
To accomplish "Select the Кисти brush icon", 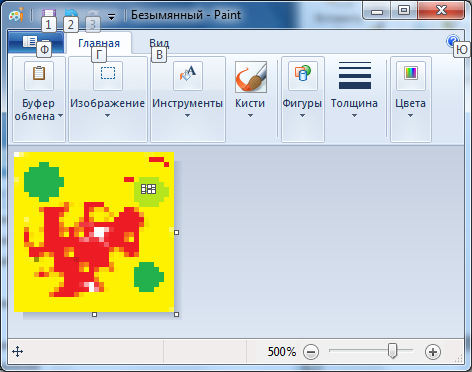I will pyautogui.click(x=251, y=77).
